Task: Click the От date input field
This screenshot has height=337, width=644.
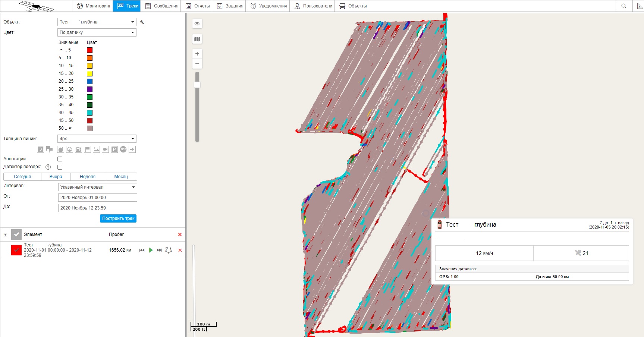Action: (97, 198)
